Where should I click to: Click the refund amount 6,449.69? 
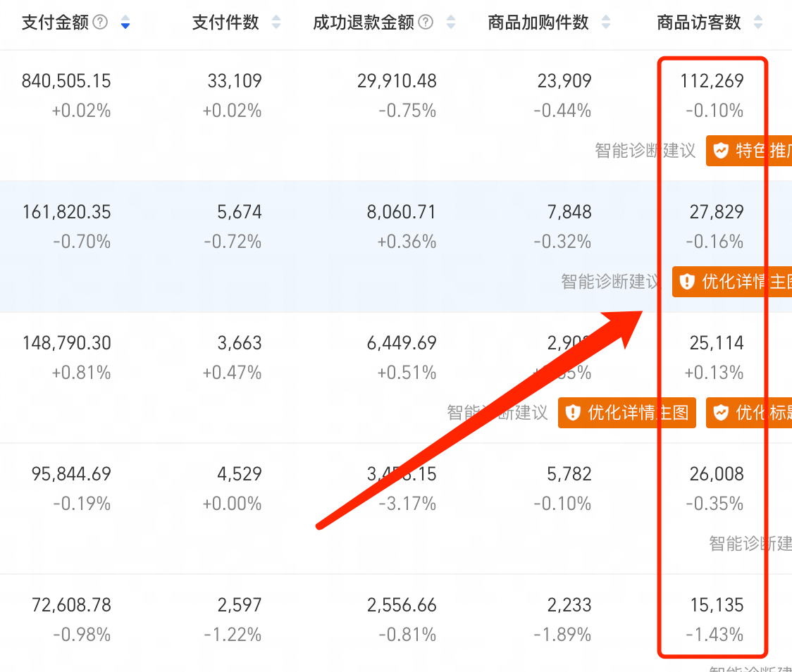[x=402, y=343]
